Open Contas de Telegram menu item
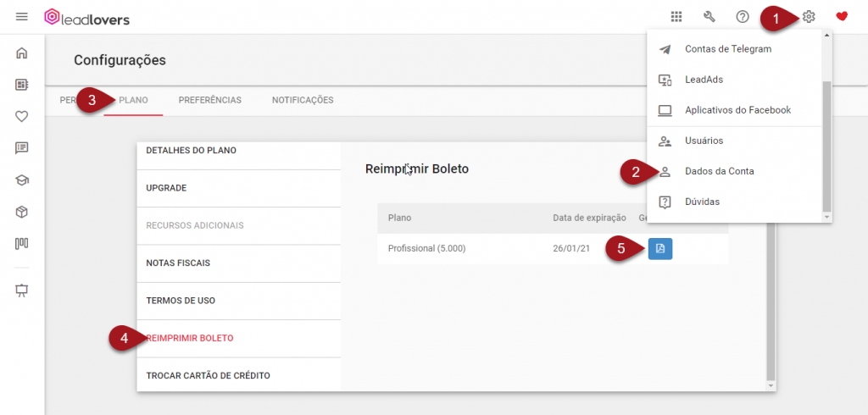 [x=727, y=49]
